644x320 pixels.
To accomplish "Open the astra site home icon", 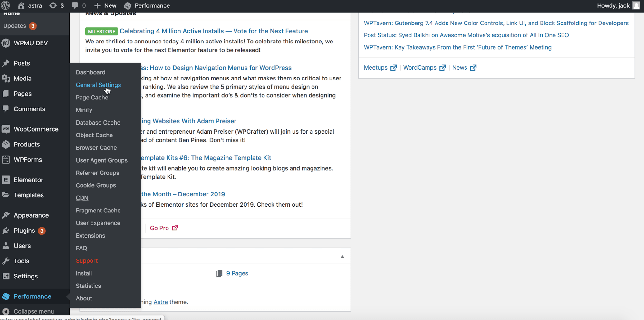I will (x=21, y=5).
